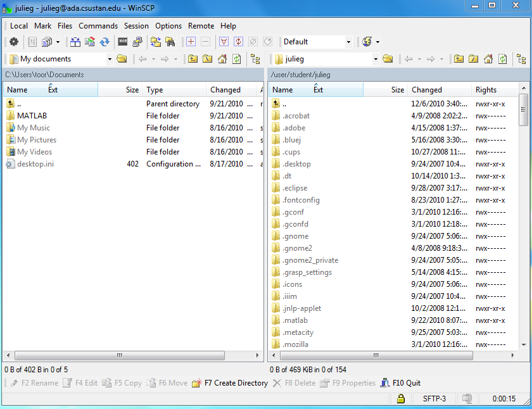Click the Select Files plus icon
532x409 pixels.
click(x=191, y=42)
